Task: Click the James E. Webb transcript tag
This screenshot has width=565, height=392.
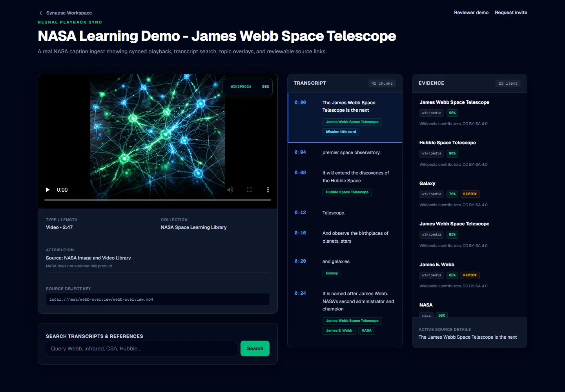Action: point(339,330)
